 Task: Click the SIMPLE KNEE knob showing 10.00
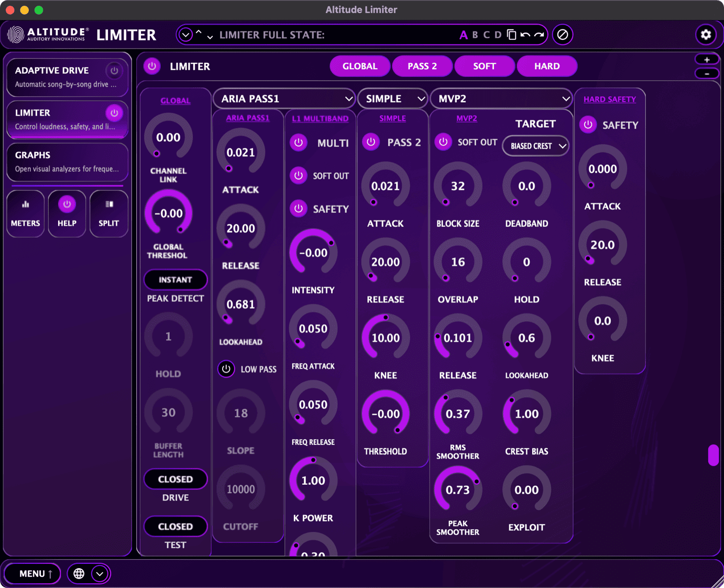click(x=386, y=338)
